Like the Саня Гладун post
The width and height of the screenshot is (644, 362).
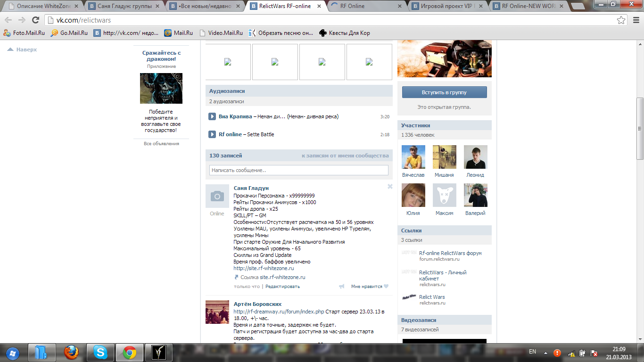click(x=370, y=286)
